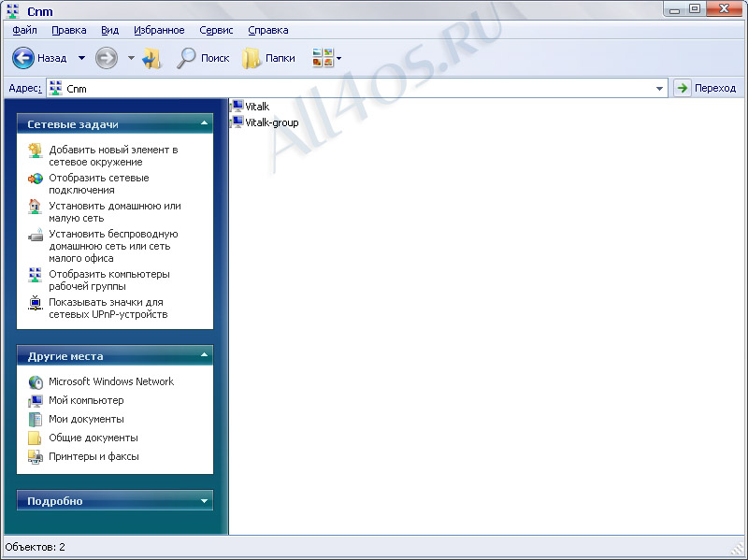Click the wireless network setup icon

[36, 236]
